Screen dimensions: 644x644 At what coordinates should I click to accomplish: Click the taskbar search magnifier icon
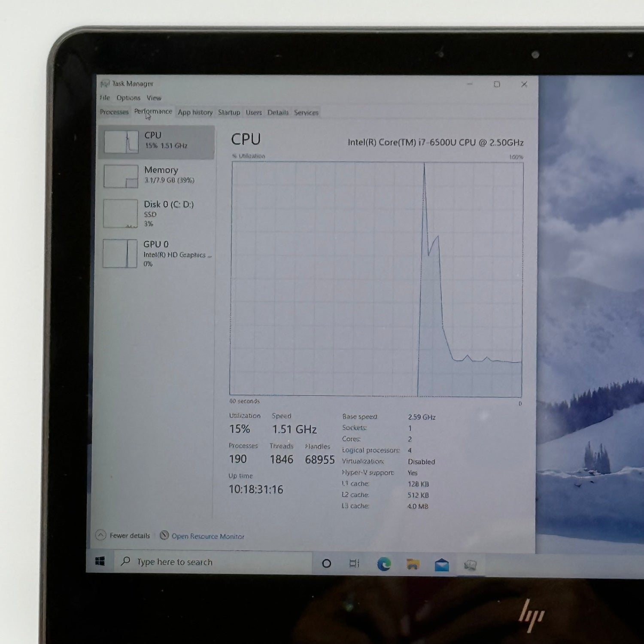pos(126,561)
